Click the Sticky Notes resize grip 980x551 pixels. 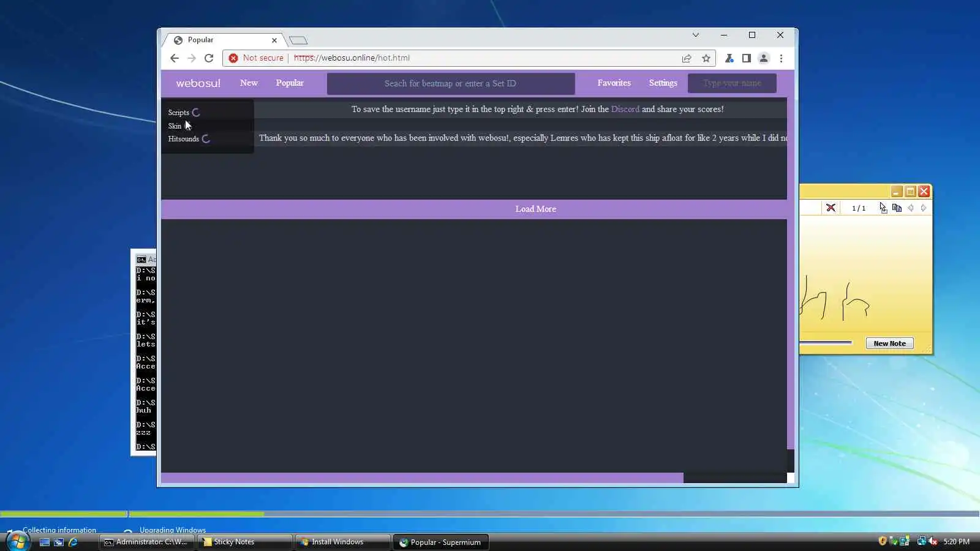tap(927, 350)
